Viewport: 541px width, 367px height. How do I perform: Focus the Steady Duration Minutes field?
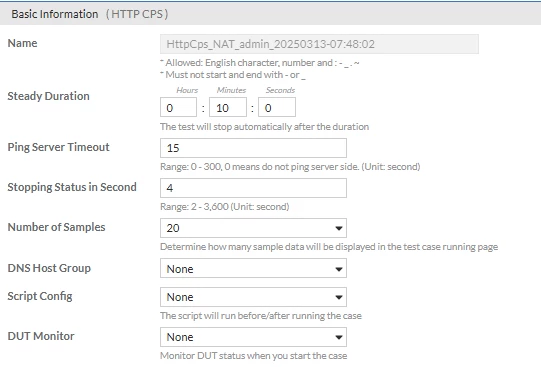tap(228, 107)
